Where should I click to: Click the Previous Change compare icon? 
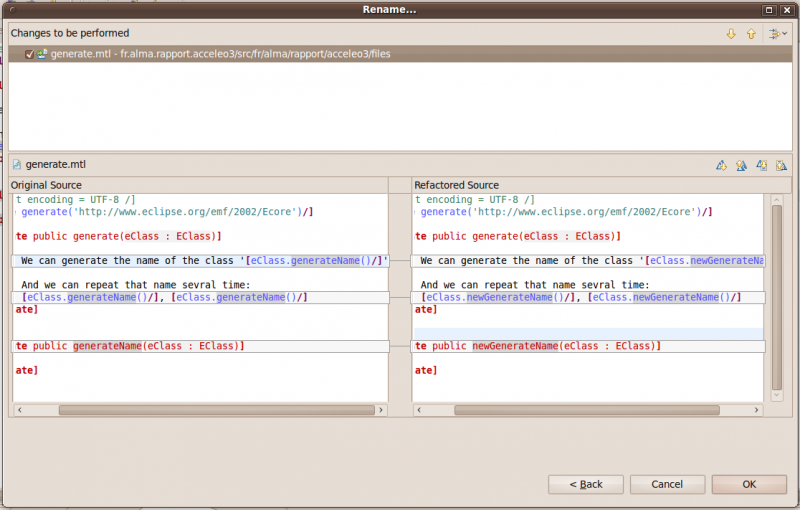[781, 165]
